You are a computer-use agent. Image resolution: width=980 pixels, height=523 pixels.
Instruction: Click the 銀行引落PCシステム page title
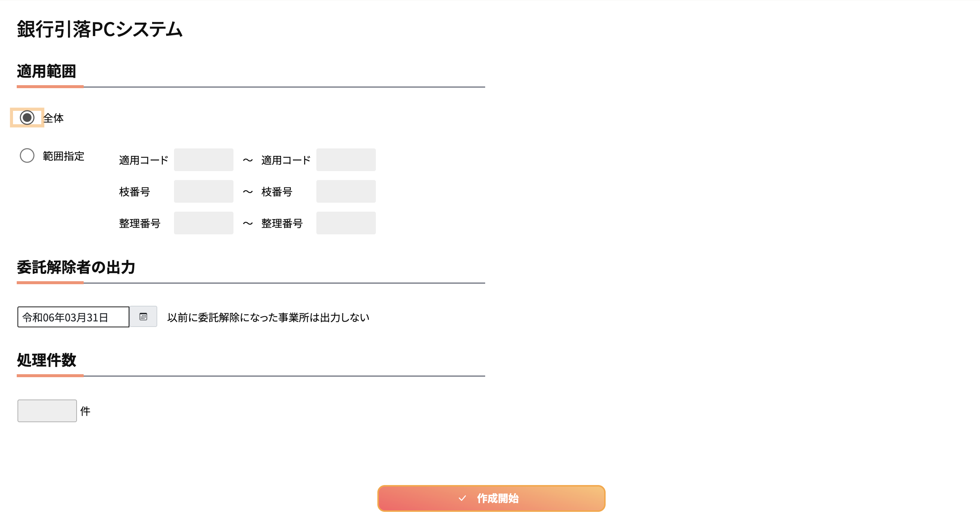pos(100,29)
